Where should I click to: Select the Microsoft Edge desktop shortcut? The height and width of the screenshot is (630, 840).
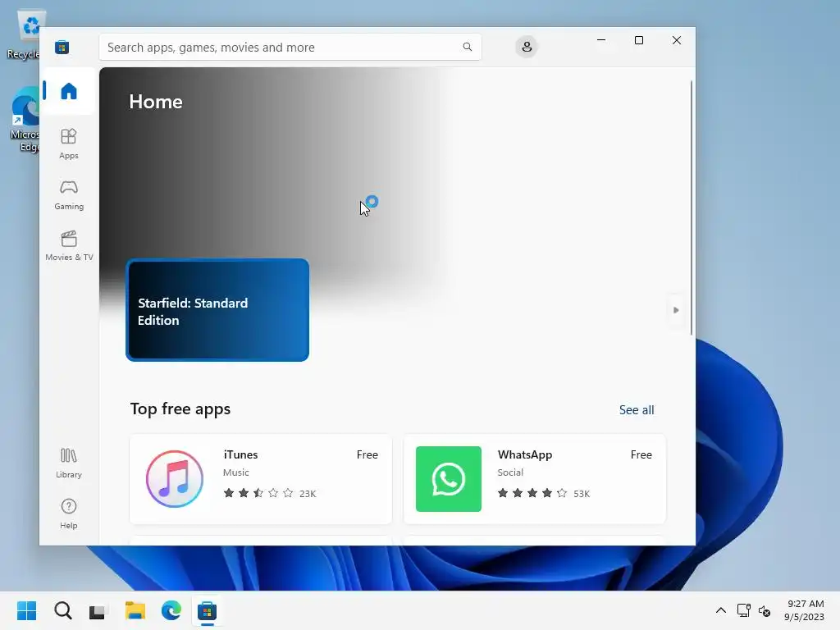click(25, 120)
